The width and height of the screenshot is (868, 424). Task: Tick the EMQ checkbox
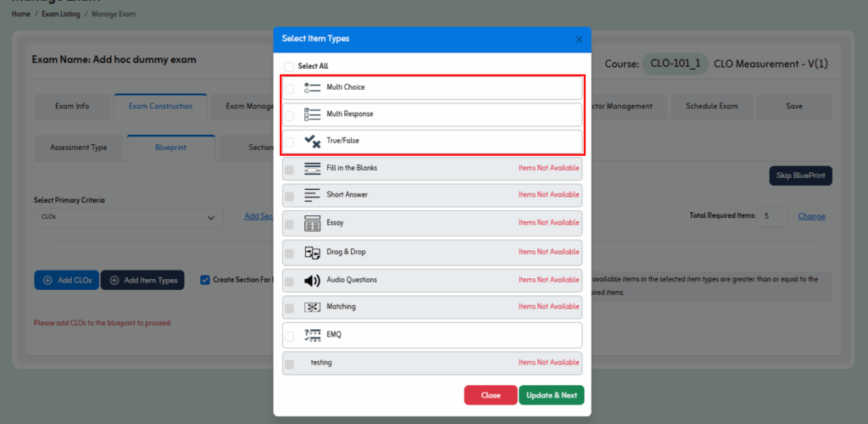289,336
